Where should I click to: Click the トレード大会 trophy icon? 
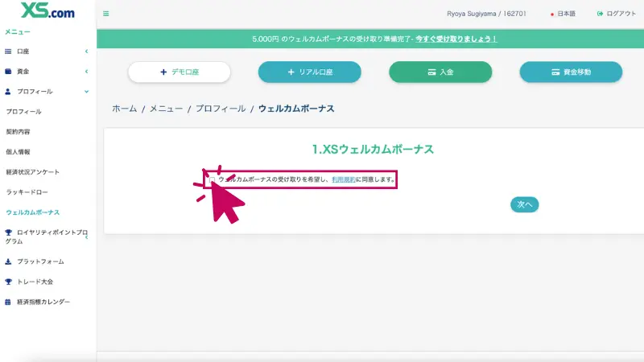(x=8, y=282)
